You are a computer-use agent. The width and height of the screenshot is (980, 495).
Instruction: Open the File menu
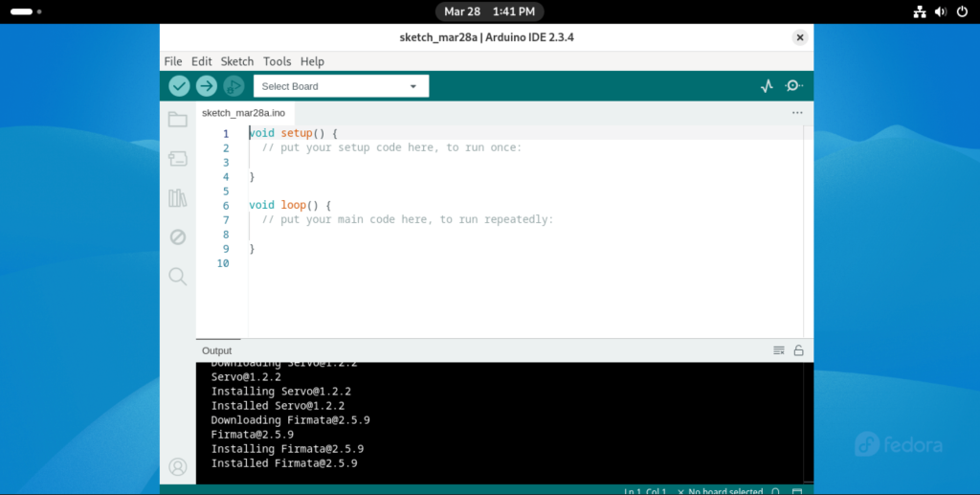[173, 61]
